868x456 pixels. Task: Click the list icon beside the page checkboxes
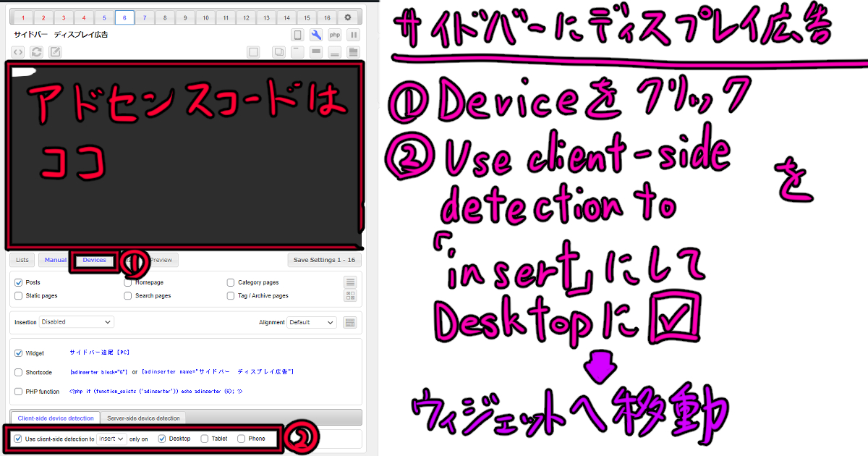350,282
